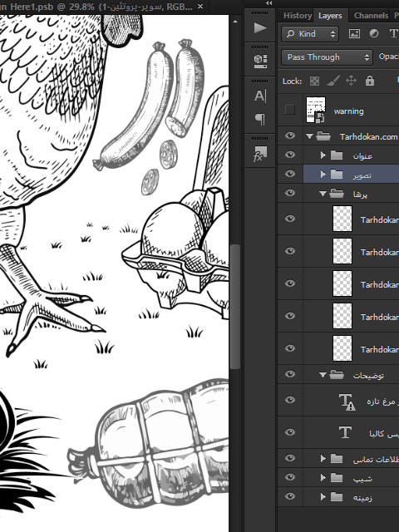This screenshot has height=532, width=399.
Task: Click the warning layer thumbnail
Action: (x=316, y=110)
